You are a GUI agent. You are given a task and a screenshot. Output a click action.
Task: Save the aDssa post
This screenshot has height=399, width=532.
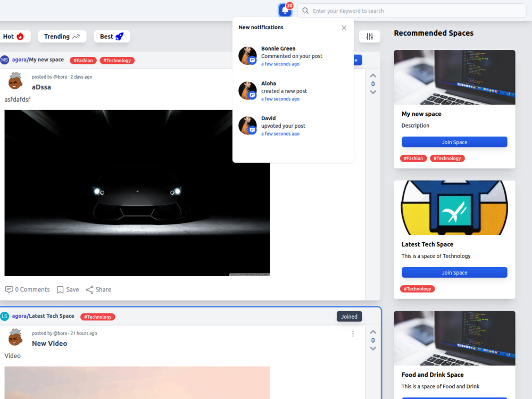(x=68, y=289)
